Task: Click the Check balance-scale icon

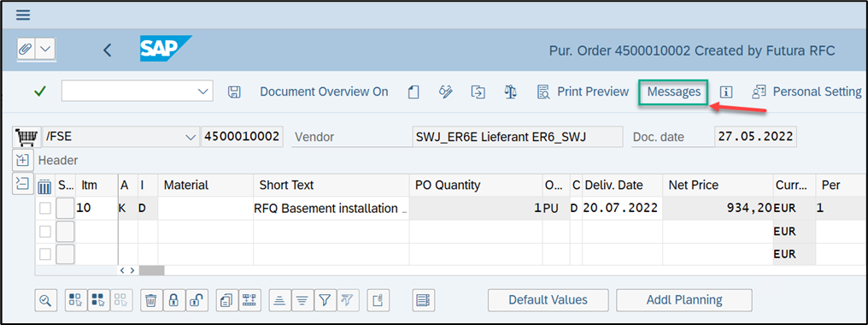Action: [510, 92]
